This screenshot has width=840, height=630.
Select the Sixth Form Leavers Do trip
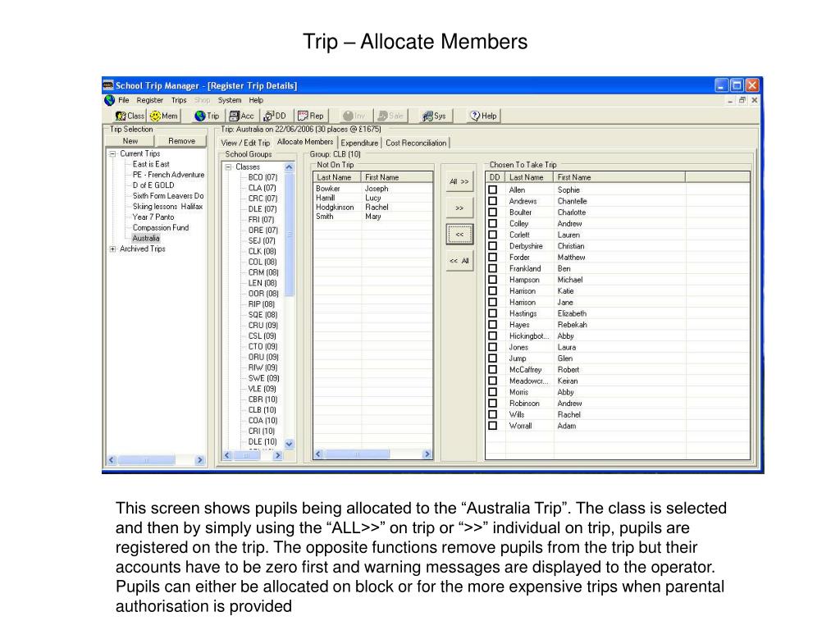tap(168, 196)
